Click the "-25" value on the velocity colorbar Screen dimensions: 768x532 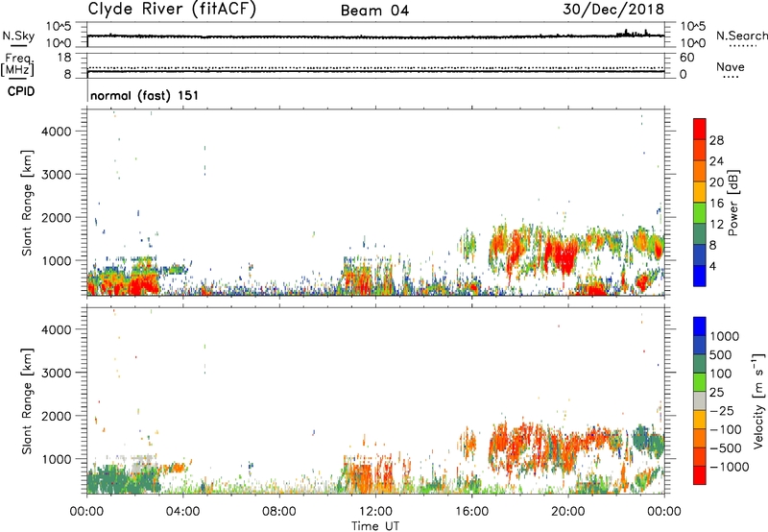(721, 411)
